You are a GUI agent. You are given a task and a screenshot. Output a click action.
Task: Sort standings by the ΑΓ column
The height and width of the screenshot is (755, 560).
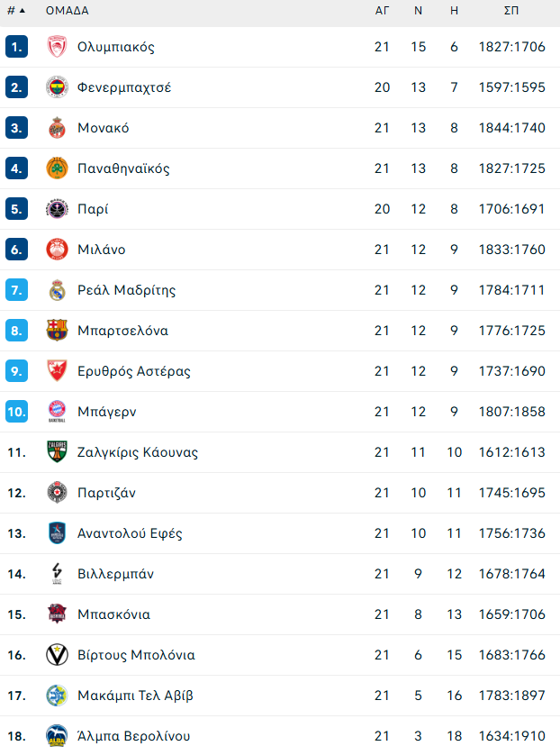(382, 11)
